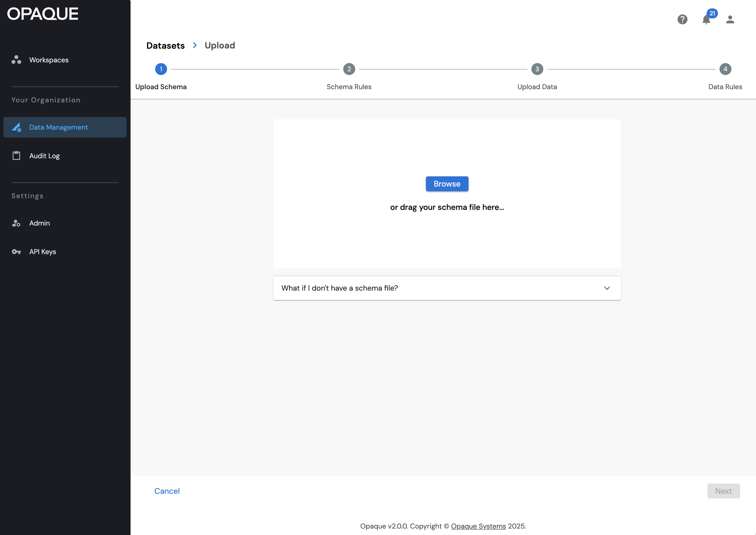Click the Data Management icon
The height and width of the screenshot is (535, 756).
[x=16, y=127]
